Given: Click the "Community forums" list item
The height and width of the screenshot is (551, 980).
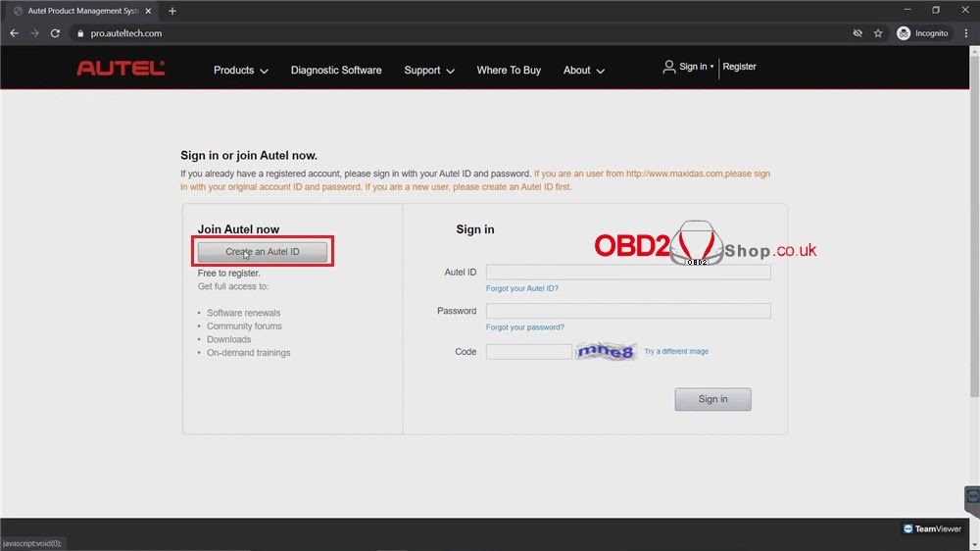Looking at the screenshot, I should coord(244,326).
